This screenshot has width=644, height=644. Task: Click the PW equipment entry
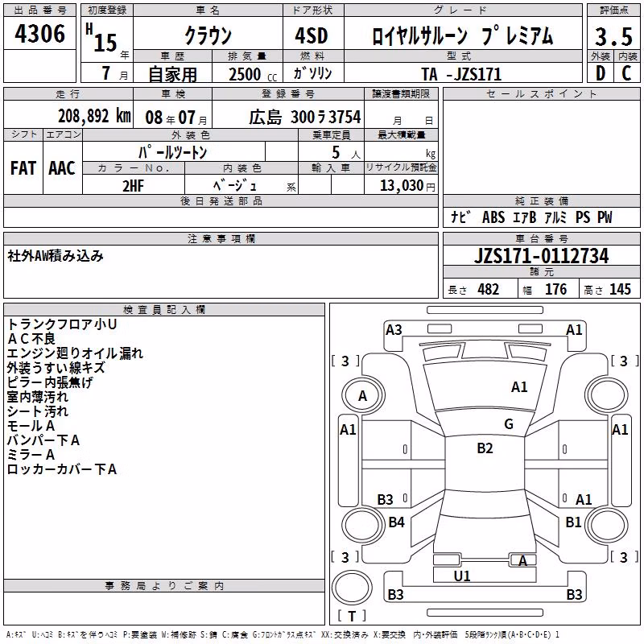coord(605,217)
